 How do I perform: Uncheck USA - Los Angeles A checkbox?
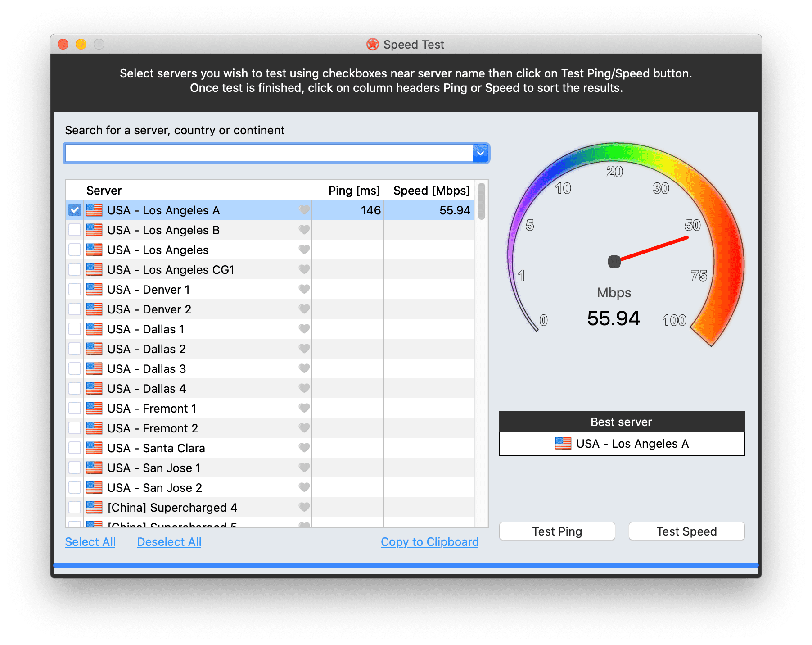(75, 210)
